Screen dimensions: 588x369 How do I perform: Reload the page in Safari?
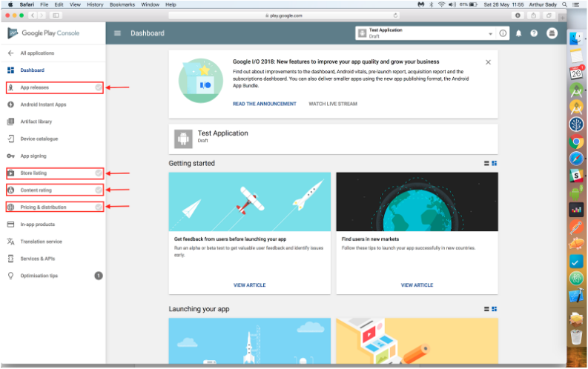pos(395,16)
